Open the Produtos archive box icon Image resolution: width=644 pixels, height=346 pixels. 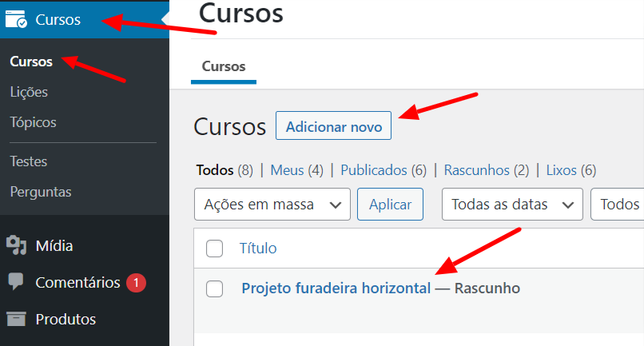17,319
